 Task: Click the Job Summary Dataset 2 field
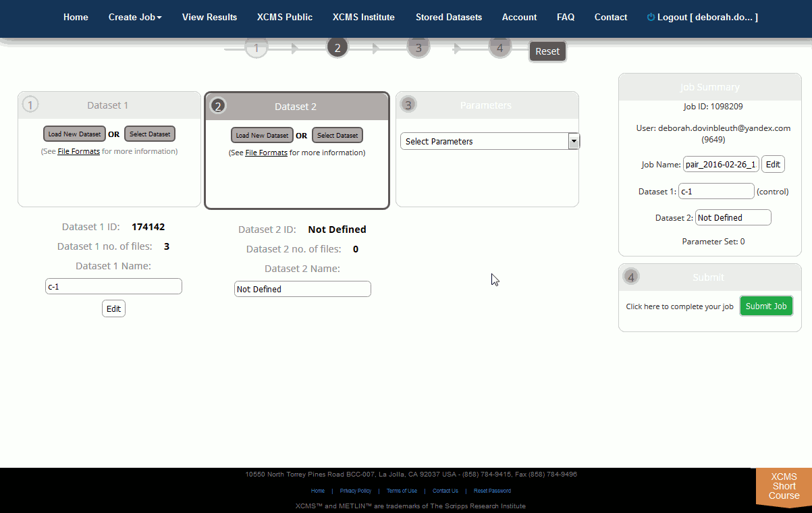[733, 217]
